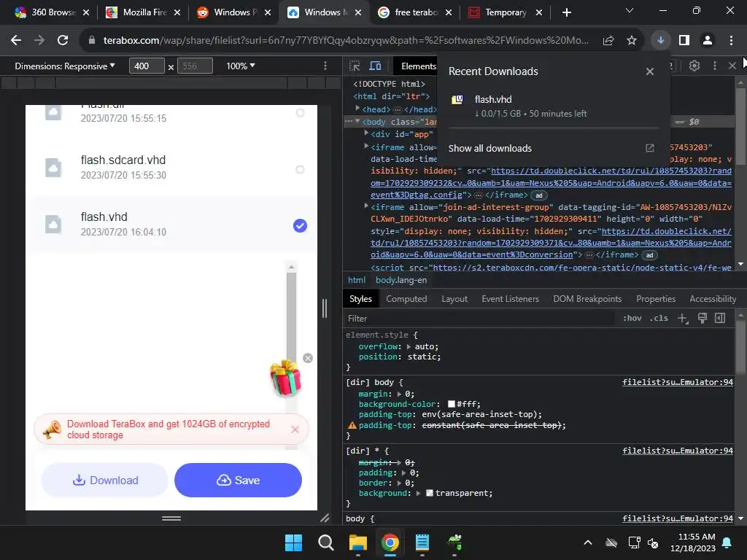
Task: Expand the div id="app" node
Action: 366,134
